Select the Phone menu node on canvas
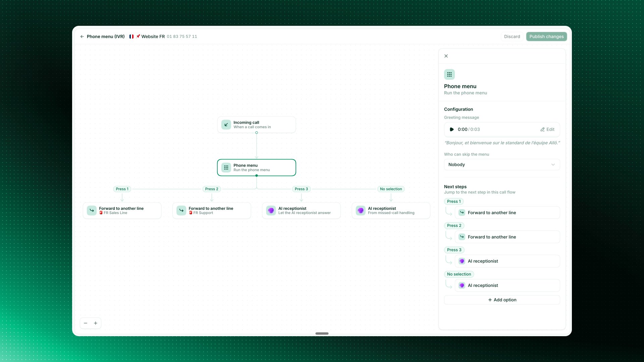This screenshot has height=362, width=644. (257, 168)
